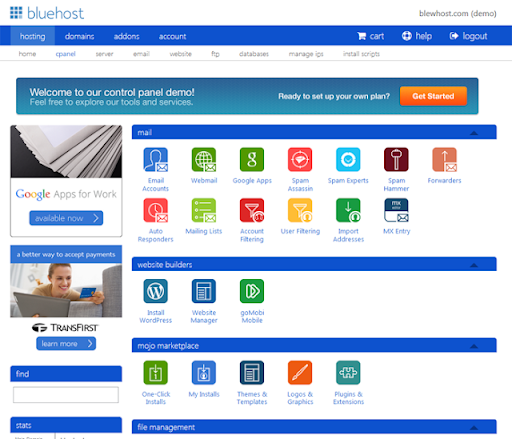Viewport: 512px width, 439px height.
Task: Click the TransFirst payments ad image
Action: click(66, 290)
